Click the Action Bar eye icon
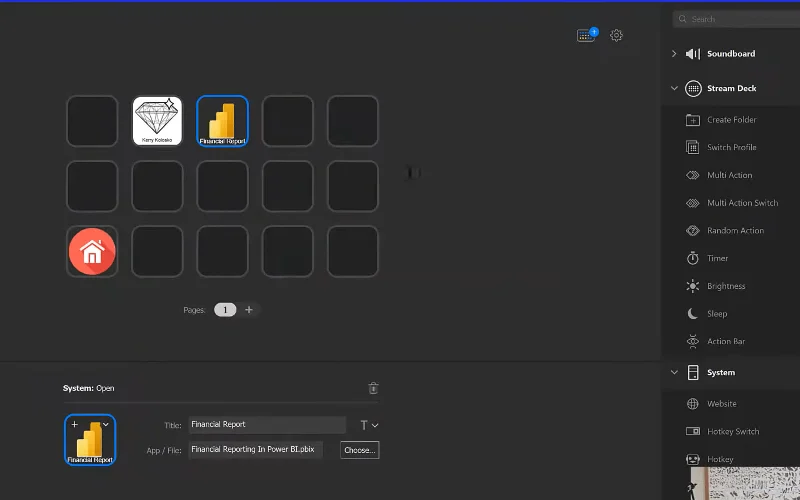Viewport: 800px width, 500px height. 692,341
